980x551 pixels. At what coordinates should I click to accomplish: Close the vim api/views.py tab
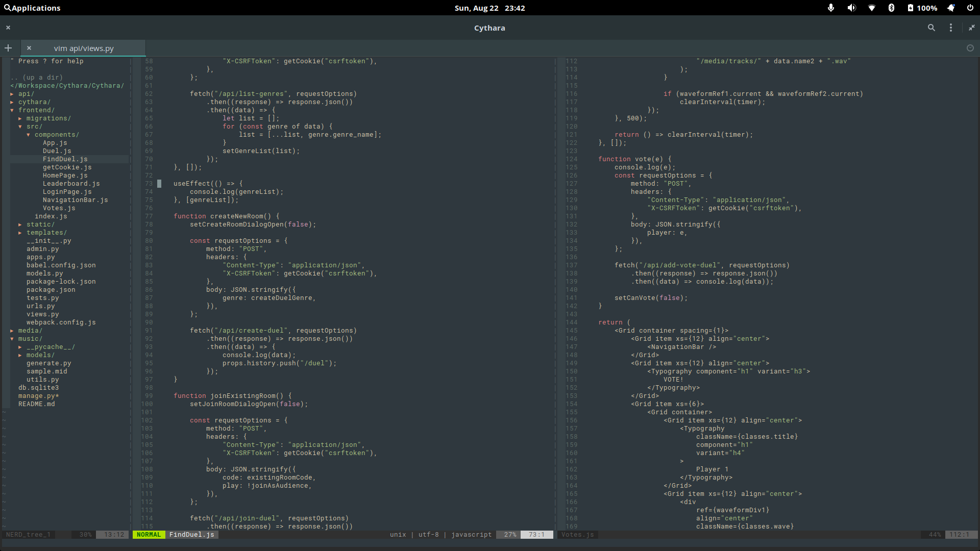(29, 48)
